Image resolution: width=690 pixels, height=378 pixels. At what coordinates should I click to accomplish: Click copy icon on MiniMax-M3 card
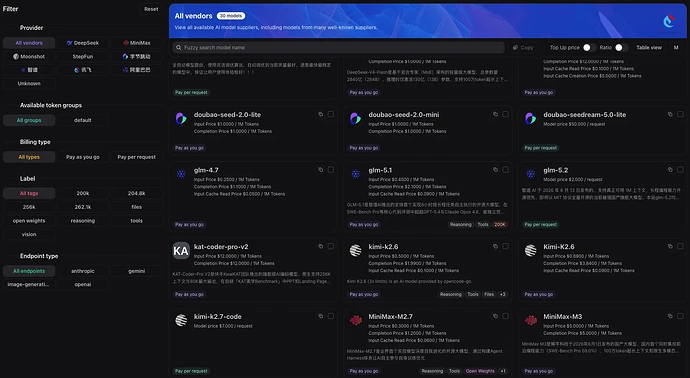pyautogui.click(x=670, y=316)
